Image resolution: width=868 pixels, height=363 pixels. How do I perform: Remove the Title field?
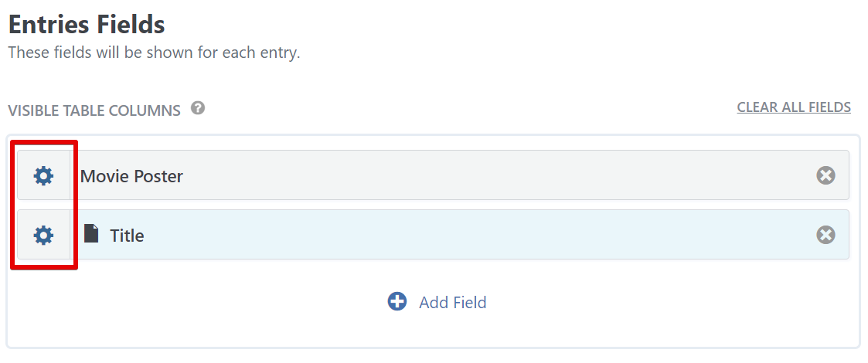click(825, 235)
